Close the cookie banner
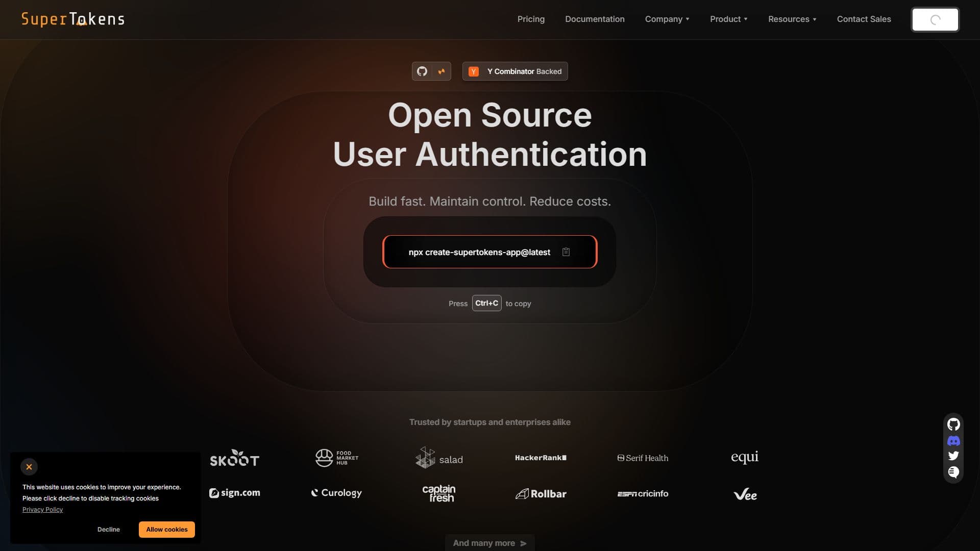Screen dimensions: 980x551 (29, 467)
